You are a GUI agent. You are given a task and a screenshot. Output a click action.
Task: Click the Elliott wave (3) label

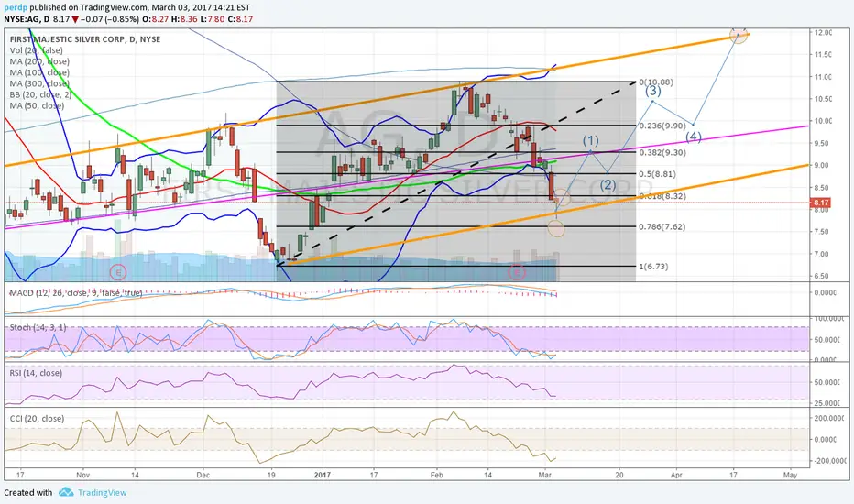pos(653,91)
